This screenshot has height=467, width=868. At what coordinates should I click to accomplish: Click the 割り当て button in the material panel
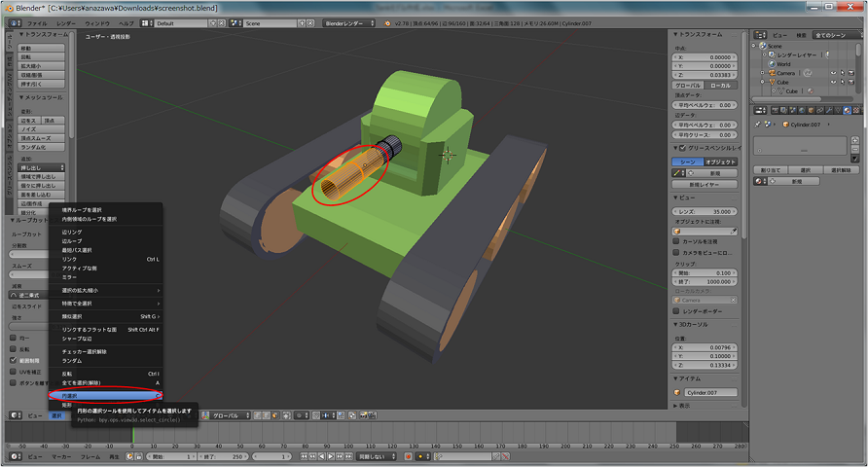[770, 169]
